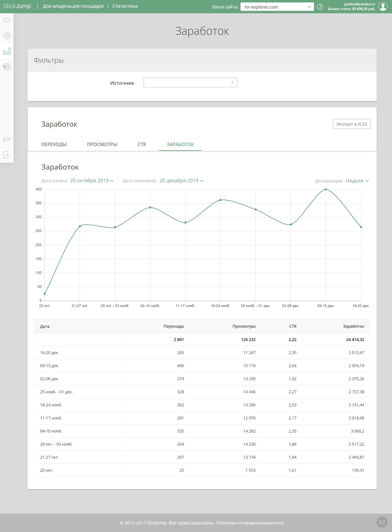
Task: Open the envelope message icon
Action: coord(382,522)
